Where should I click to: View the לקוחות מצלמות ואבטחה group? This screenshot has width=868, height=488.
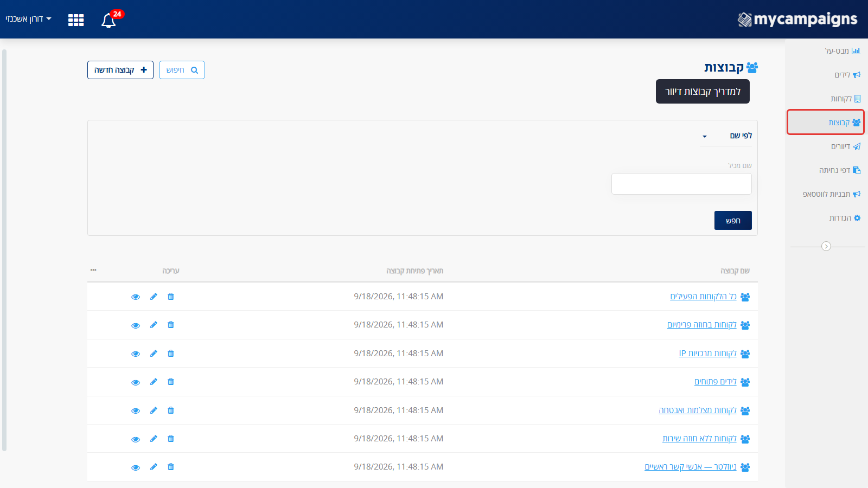pos(136,410)
